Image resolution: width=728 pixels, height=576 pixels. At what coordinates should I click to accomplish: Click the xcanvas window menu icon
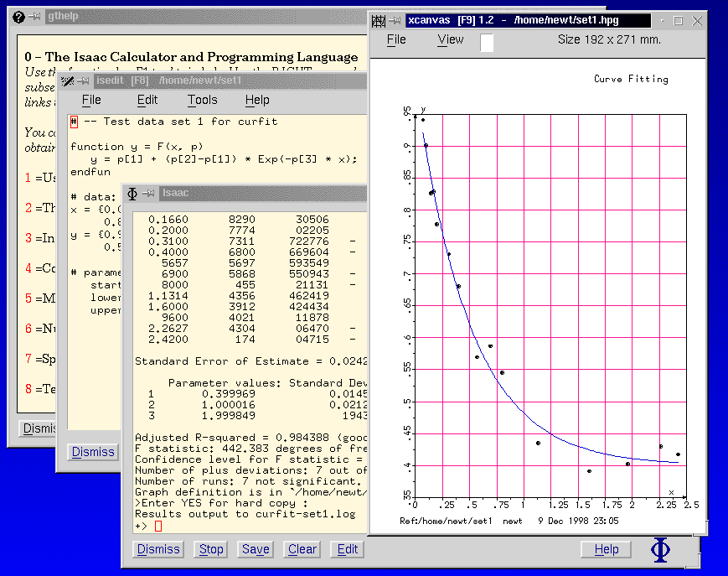click(x=378, y=21)
